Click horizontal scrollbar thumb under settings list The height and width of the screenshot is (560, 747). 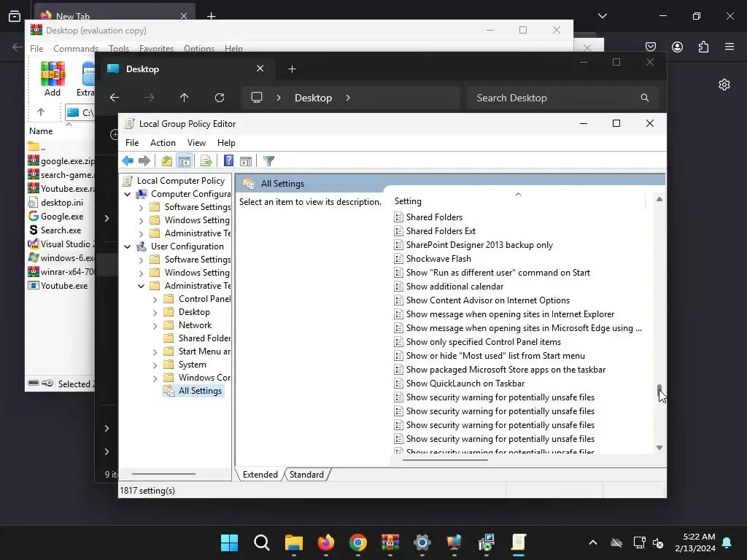click(x=445, y=460)
